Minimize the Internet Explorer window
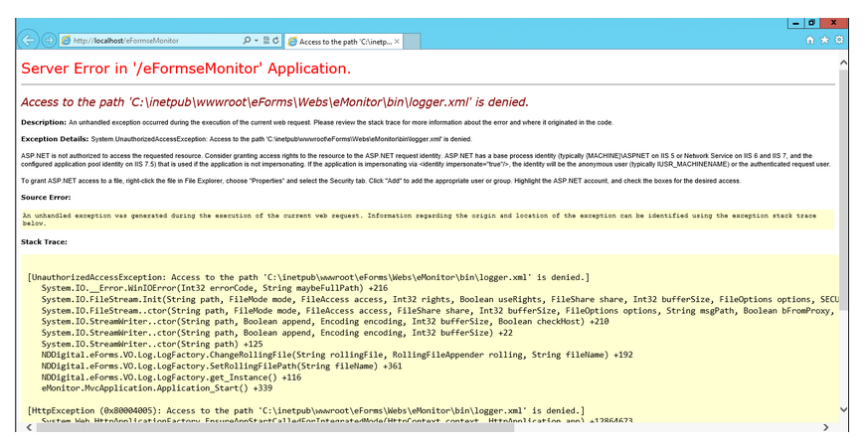 point(795,23)
